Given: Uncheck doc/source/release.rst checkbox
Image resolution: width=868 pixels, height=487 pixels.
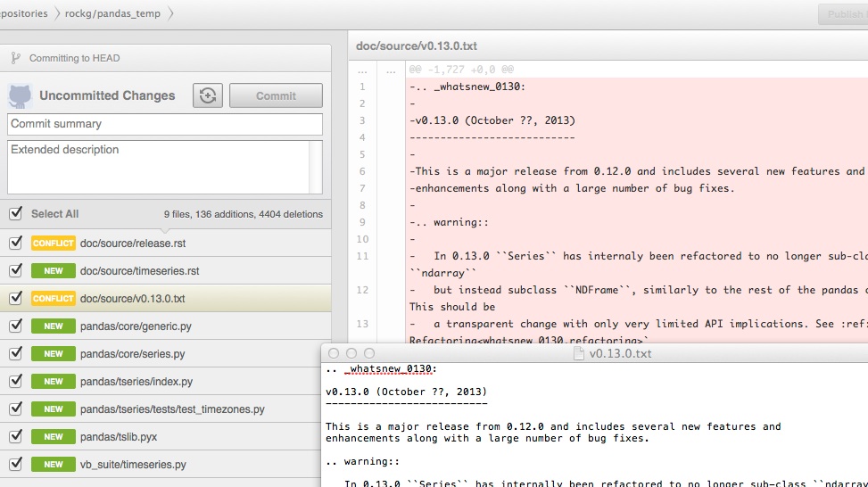Looking at the screenshot, I should click(x=15, y=243).
